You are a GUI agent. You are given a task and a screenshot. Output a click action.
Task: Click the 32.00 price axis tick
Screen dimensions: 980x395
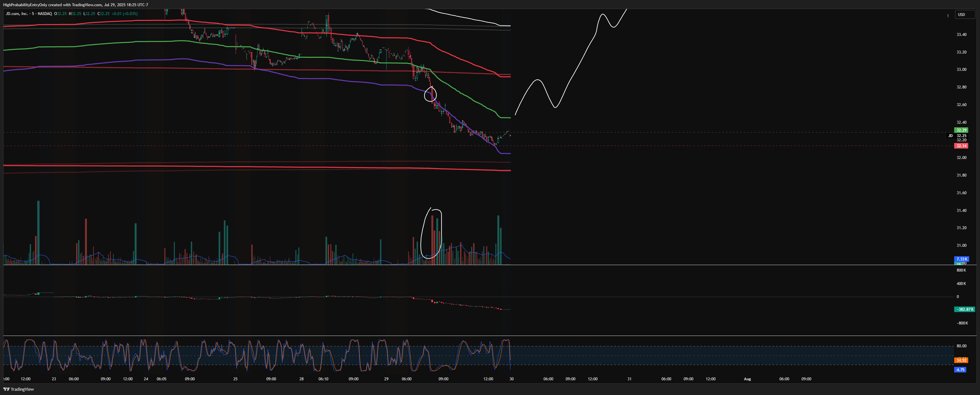(x=961, y=157)
